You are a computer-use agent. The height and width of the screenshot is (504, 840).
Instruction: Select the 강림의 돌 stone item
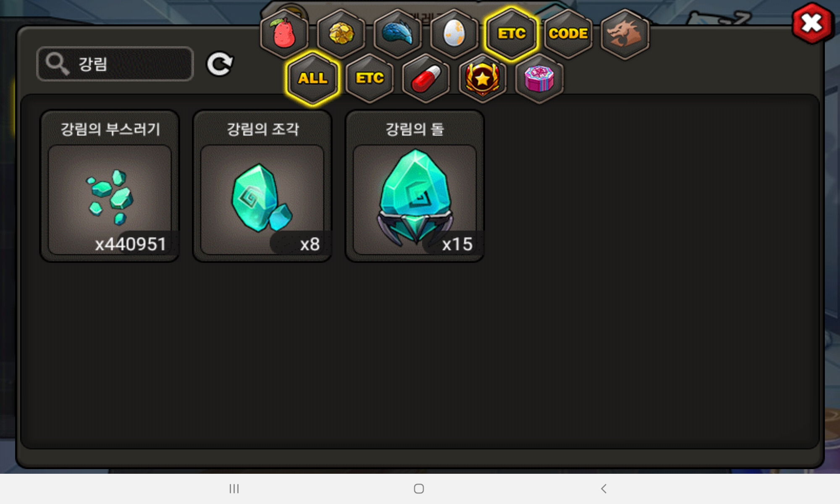(415, 186)
